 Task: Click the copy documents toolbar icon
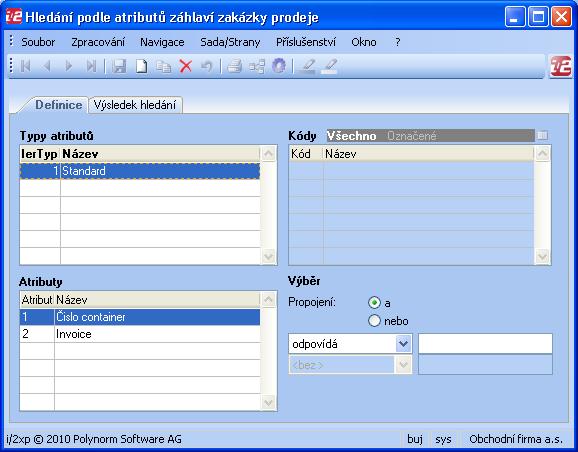[x=163, y=66]
